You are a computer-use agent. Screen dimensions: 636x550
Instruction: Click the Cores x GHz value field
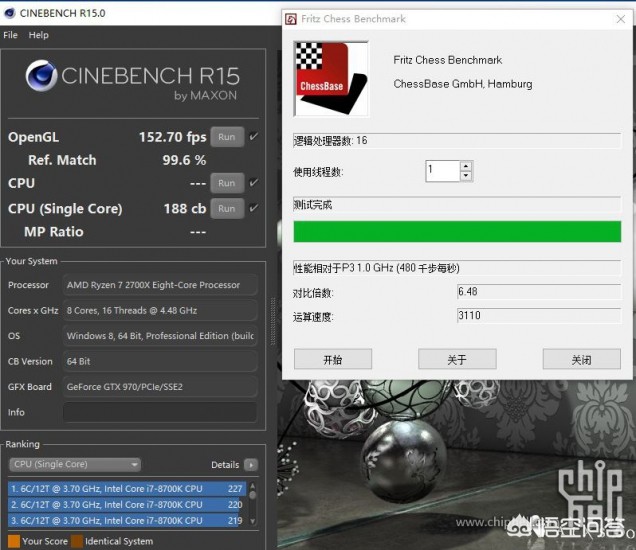pos(160,311)
